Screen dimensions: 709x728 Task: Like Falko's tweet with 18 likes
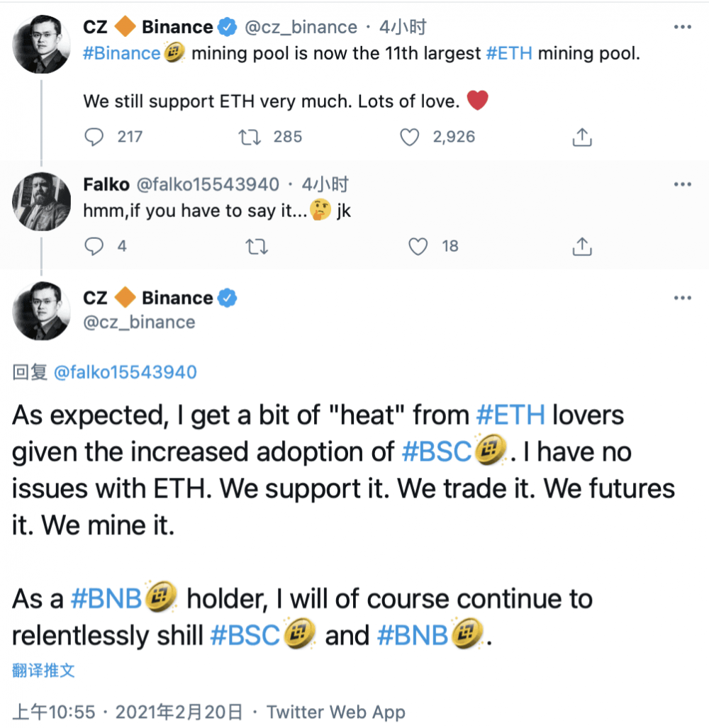[419, 247]
